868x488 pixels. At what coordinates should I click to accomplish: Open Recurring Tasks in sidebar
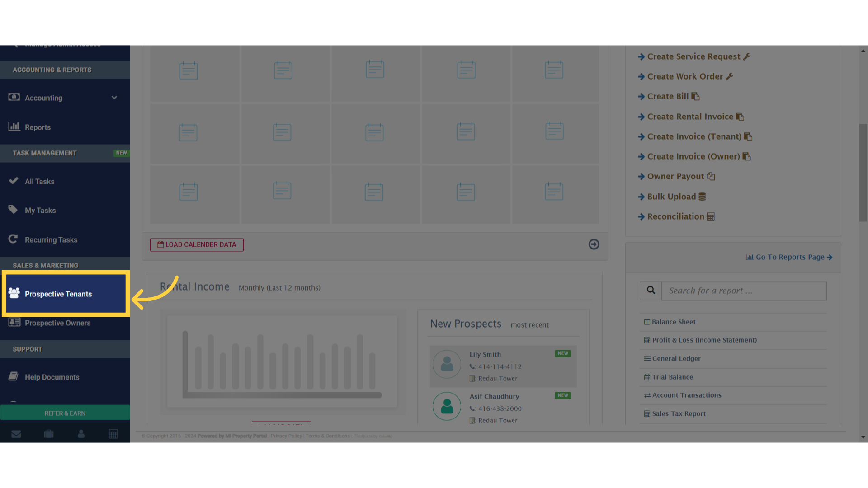pyautogui.click(x=51, y=240)
